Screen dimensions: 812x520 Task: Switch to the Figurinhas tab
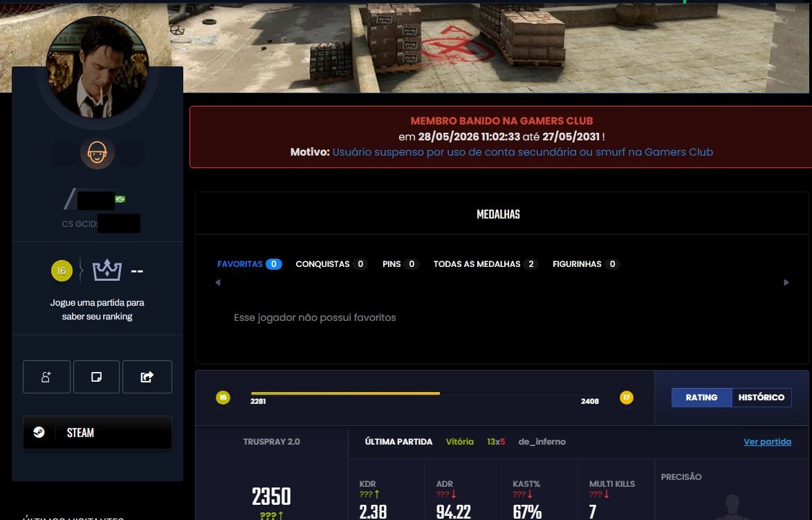point(586,264)
